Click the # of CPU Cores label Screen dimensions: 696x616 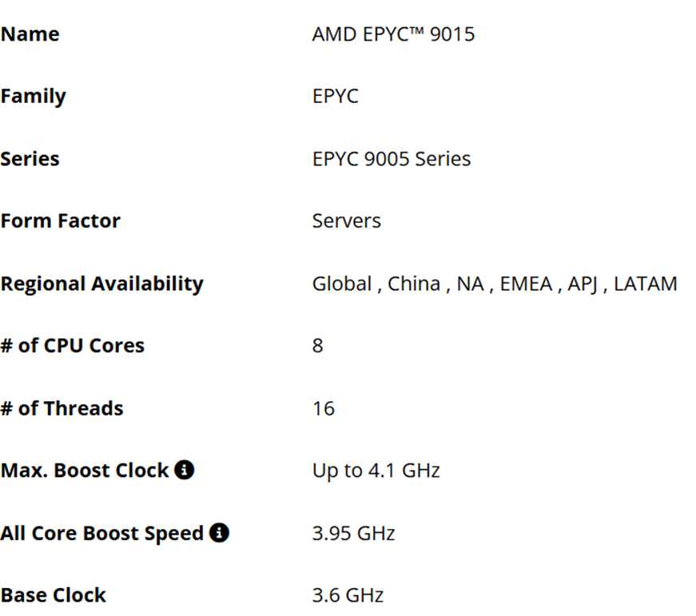click(72, 346)
